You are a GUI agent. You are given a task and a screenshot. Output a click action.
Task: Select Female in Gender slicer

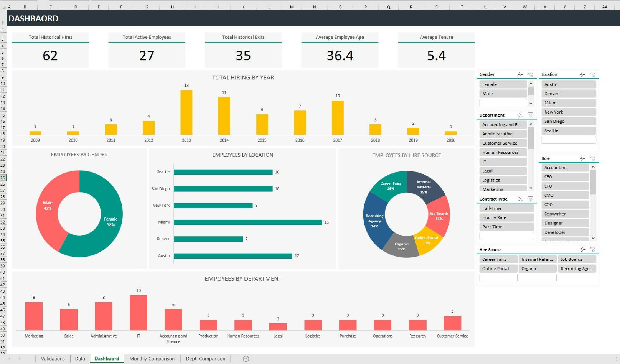502,84
